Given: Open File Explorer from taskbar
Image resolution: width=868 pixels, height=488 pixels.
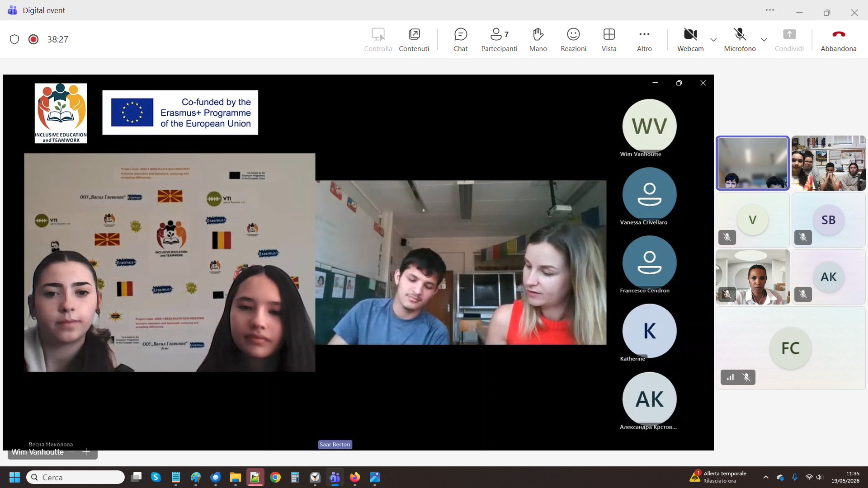Looking at the screenshot, I should tap(236, 477).
